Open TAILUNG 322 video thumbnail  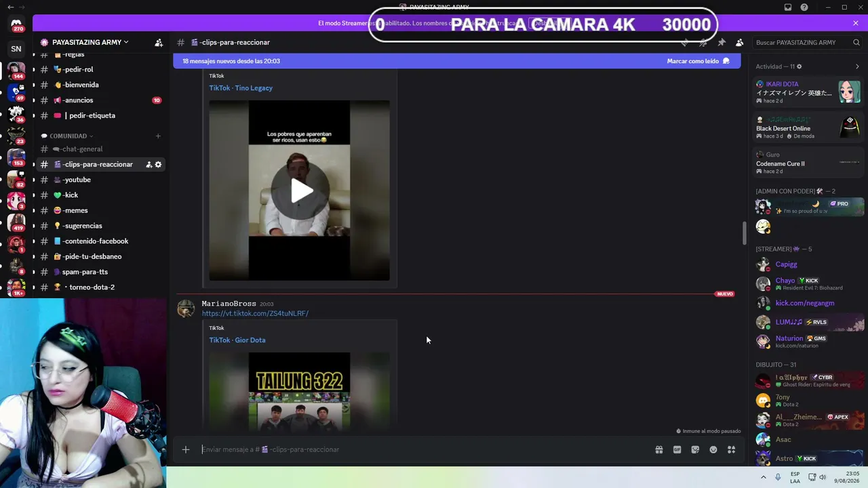point(300,391)
